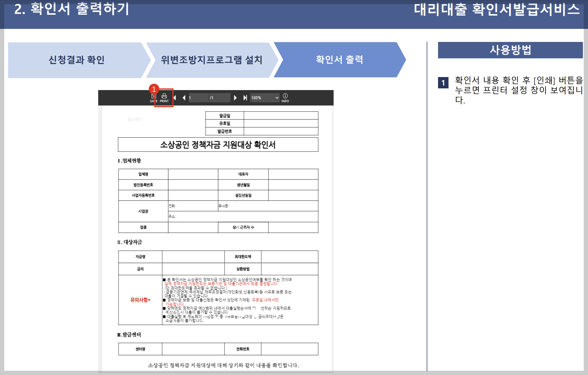Screen dimensions: 588x375
Task: Select the 신청결과 확인 step tab
Action: pyautogui.click(x=76, y=60)
